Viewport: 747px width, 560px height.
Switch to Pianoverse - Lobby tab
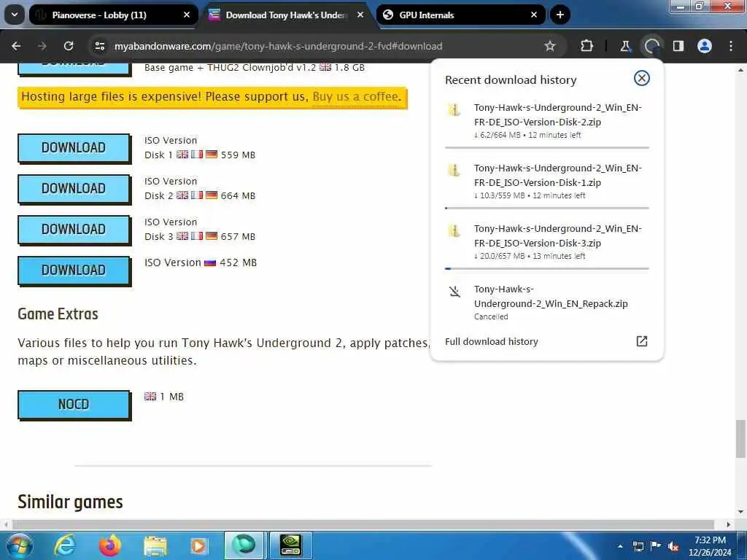click(x=113, y=15)
